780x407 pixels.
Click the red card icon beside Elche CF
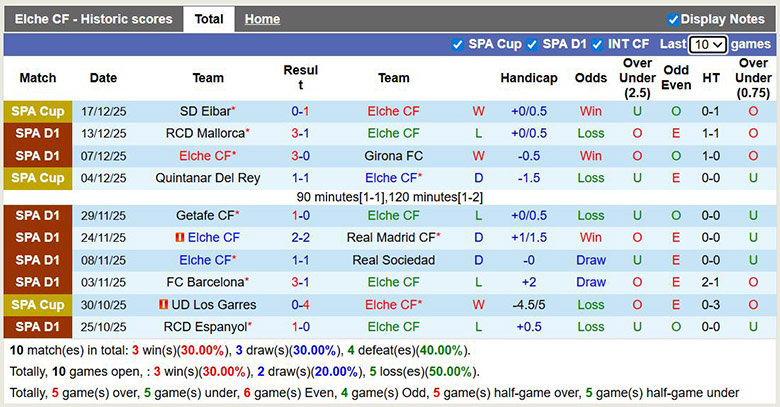[x=180, y=238]
